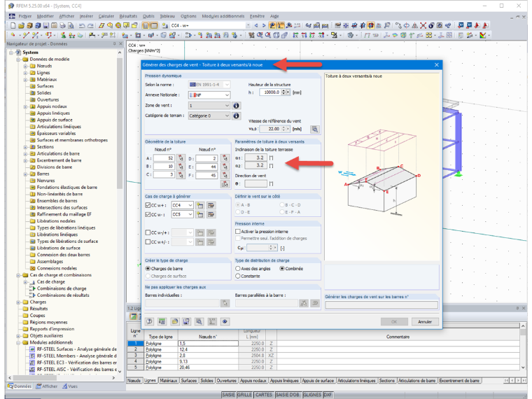532x399 pixels.
Task: Toggle GRILLE status bar button
Action: click(244, 395)
